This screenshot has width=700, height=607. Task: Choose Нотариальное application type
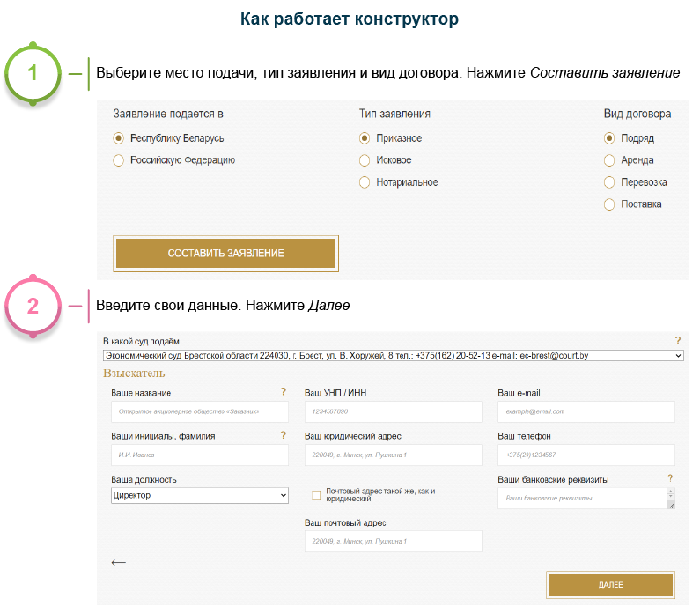365,182
